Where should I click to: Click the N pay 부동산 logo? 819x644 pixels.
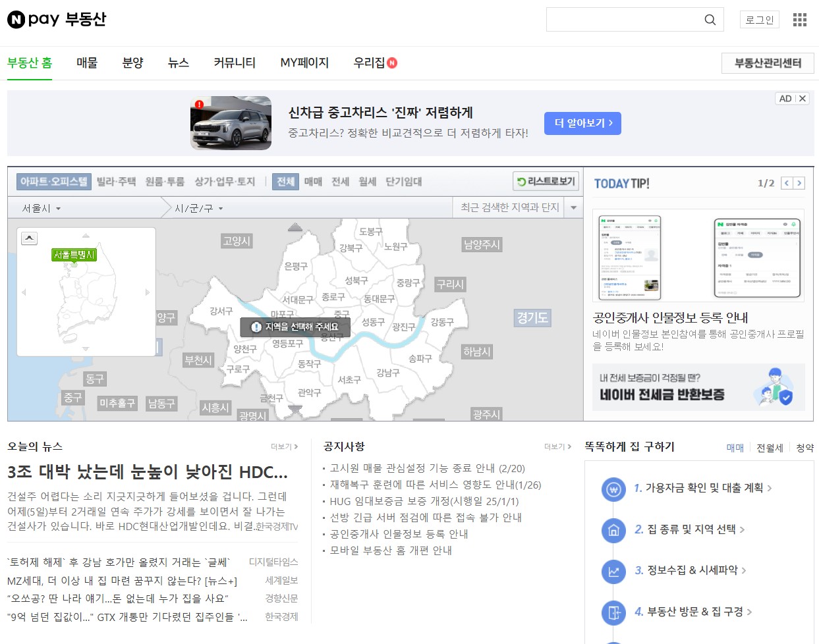pos(56,20)
